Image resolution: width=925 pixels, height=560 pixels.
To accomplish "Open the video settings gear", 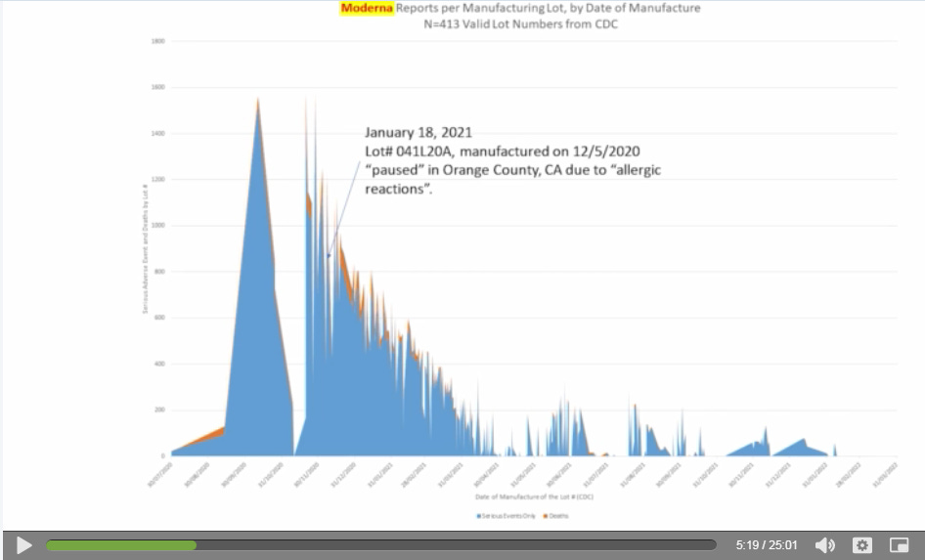I will (861, 545).
